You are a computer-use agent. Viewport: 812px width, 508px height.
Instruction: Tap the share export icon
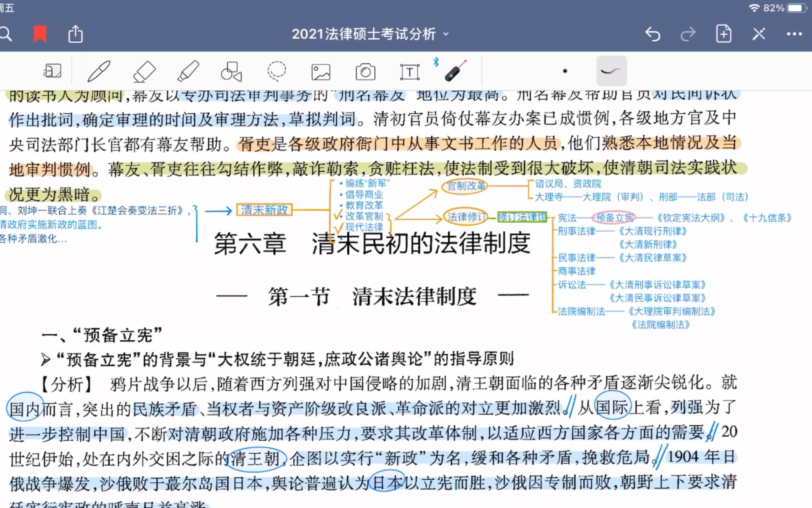coord(75,34)
